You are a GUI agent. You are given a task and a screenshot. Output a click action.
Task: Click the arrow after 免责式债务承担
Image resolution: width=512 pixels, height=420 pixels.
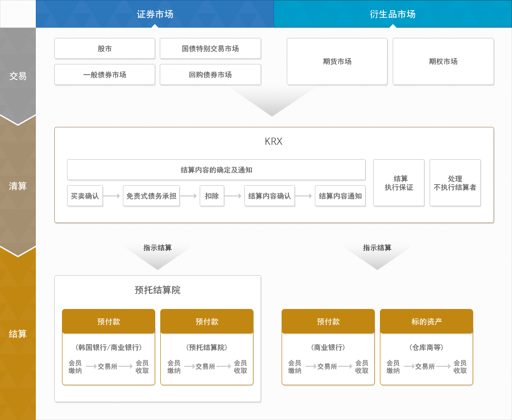pyautogui.click(x=189, y=196)
